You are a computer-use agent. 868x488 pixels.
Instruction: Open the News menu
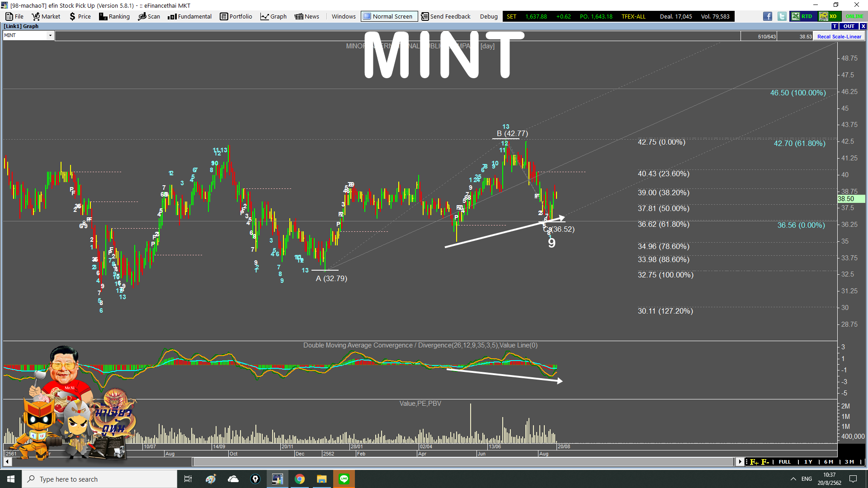click(x=307, y=16)
